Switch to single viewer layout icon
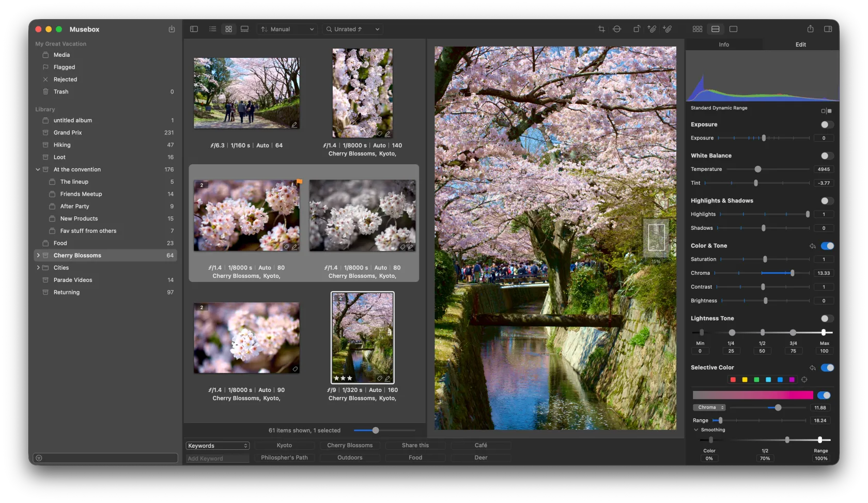This screenshot has height=503, width=868. [x=733, y=29]
